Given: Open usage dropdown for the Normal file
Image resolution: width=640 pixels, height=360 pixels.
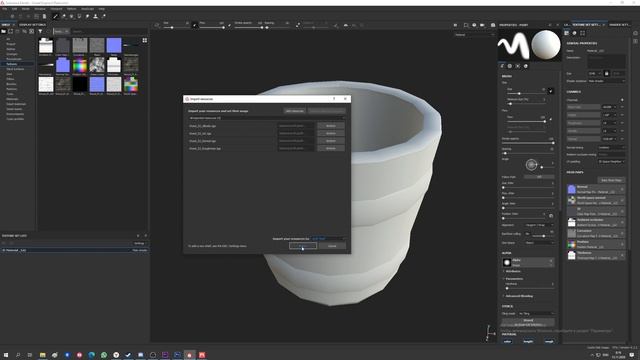Looking at the screenshot, I should (x=296, y=141).
